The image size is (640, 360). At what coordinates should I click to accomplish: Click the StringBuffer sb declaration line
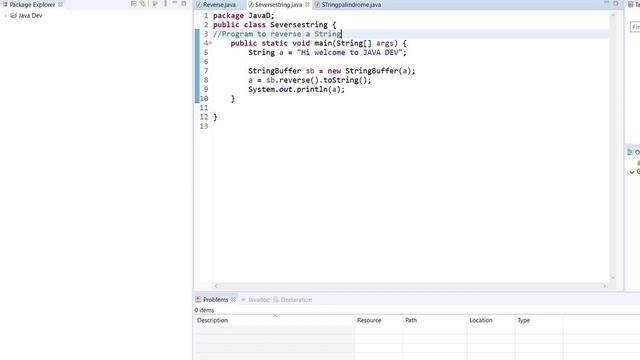tap(331, 71)
